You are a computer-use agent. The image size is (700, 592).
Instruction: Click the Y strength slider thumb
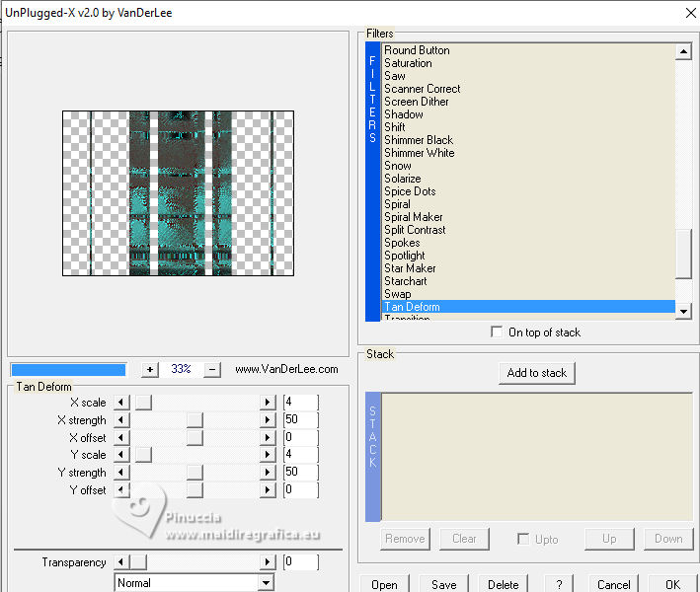click(194, 473)
